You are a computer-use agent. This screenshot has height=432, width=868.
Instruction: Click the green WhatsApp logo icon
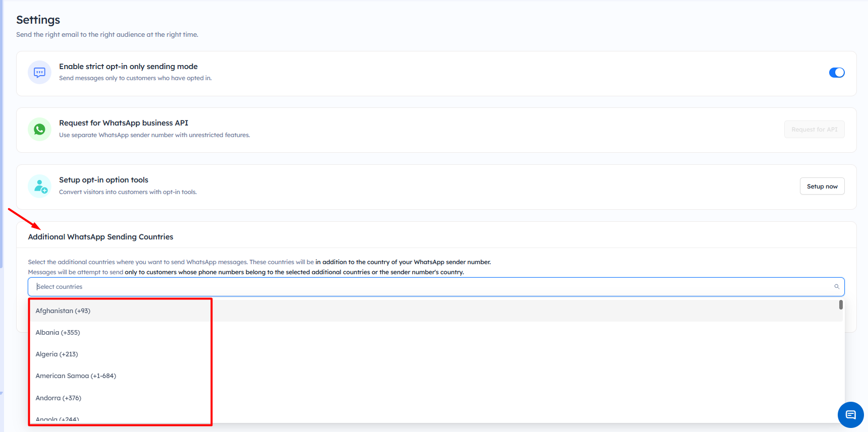(39, 130)
